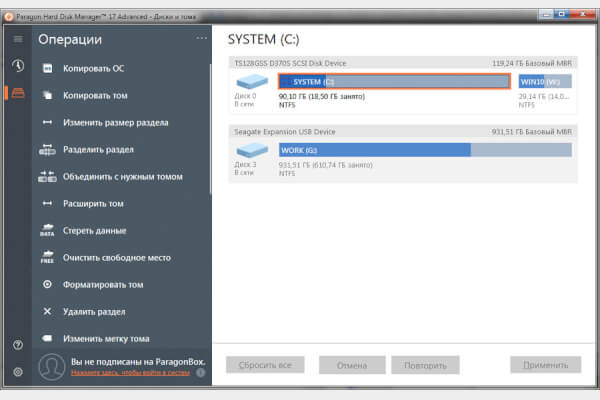Open the hamburger menu icon
The height and width of the screenshot is (400, 600).
click(18, 39)
